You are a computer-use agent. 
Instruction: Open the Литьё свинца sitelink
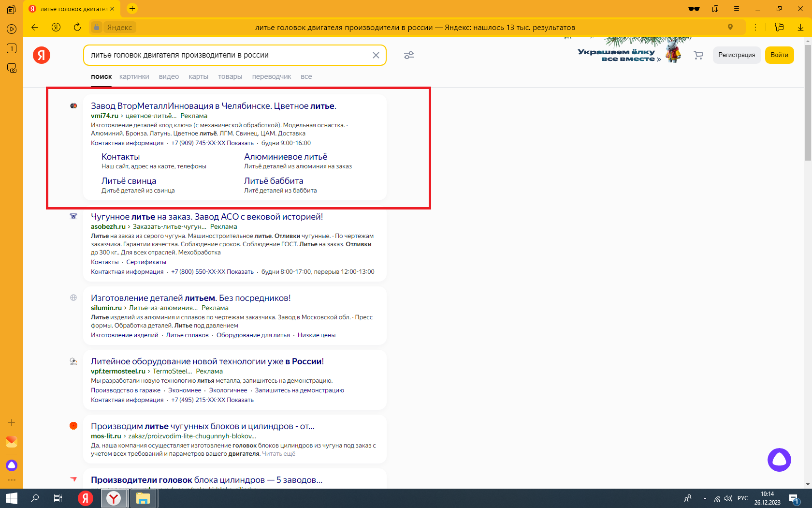click(129, 181)
